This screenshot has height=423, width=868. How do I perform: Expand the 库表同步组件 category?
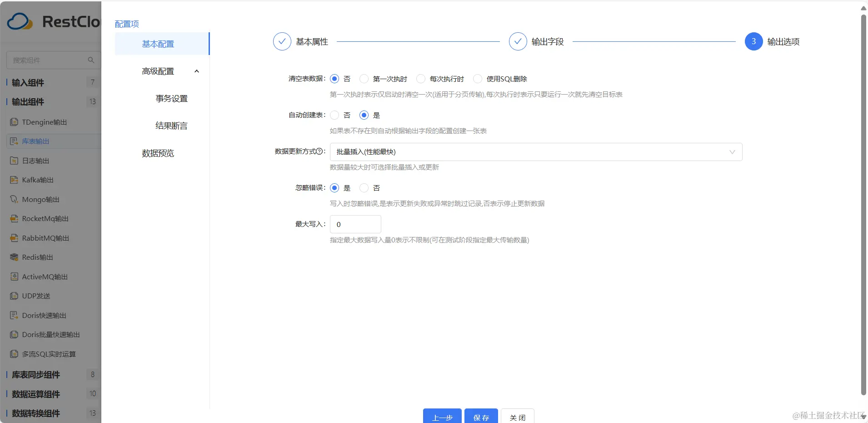point(36,375)
